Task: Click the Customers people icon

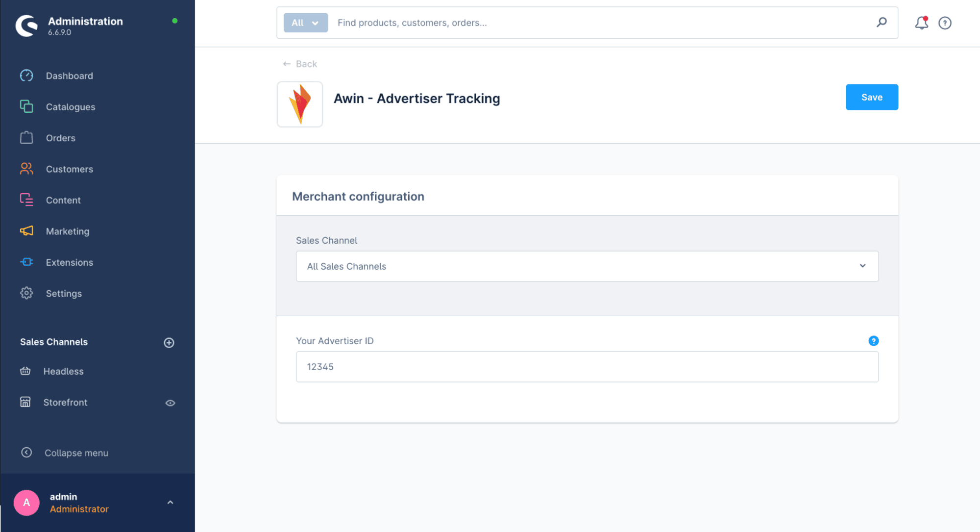Action: click(26, 169)
